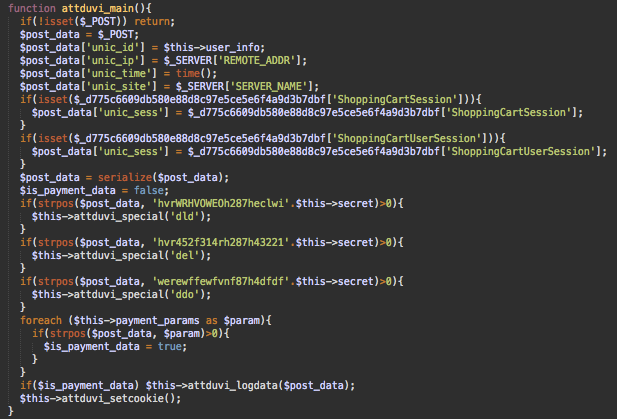This screenshot has width=617, height=419.
Task: Click 'ShoppingCartSession' in the first isset line
Action: point(395,99)
